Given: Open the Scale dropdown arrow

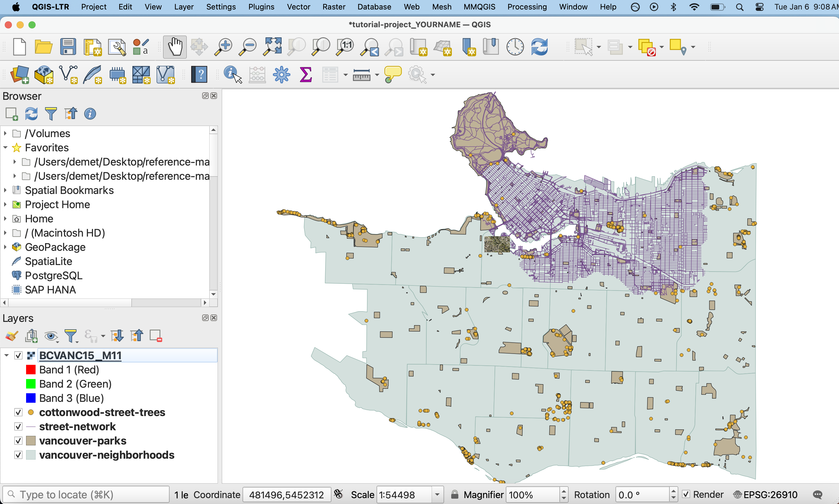Looking at the screenshot, I should point(437,495).
